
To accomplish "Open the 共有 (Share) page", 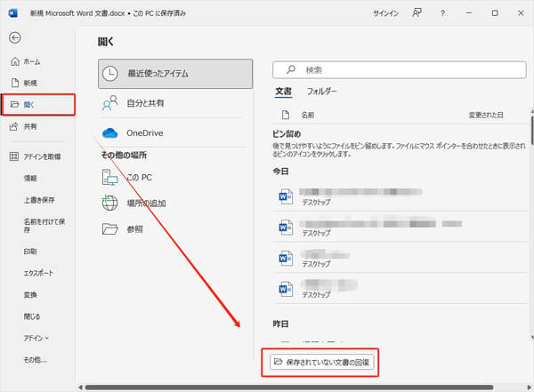I will [30, 126].
